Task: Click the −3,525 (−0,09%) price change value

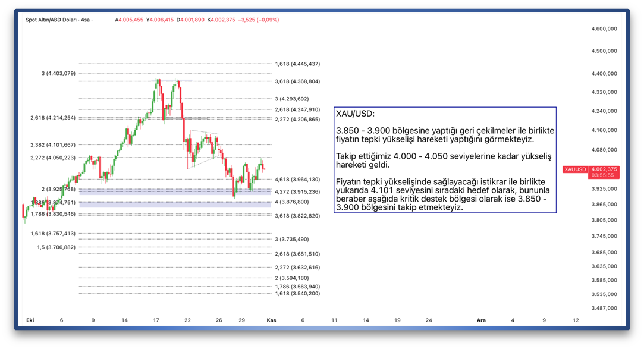Action: (259, 20)
